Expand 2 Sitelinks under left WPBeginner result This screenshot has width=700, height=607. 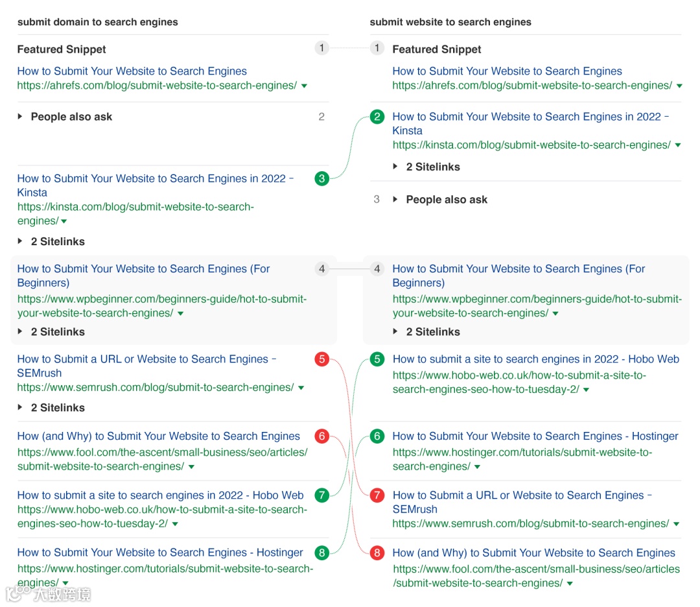[x=51, y=332]
